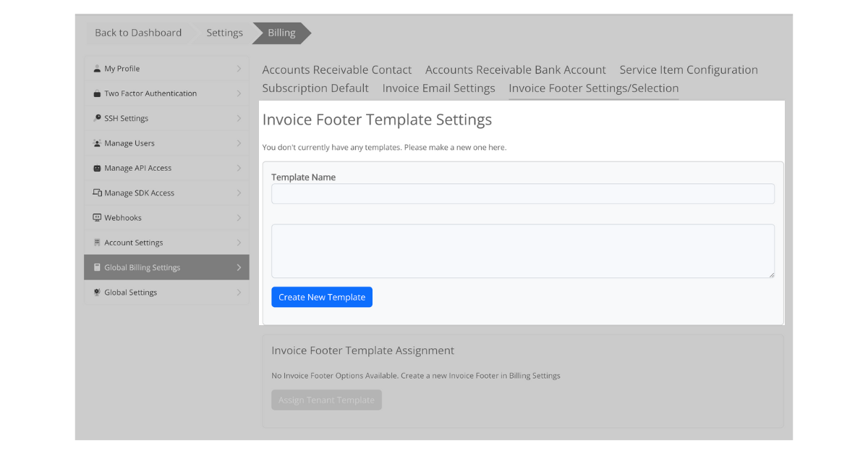Expand the Webhooks sidebar chevron
Image resolution: width=868 pixels, height=454 pixels.
click(239, 217)
